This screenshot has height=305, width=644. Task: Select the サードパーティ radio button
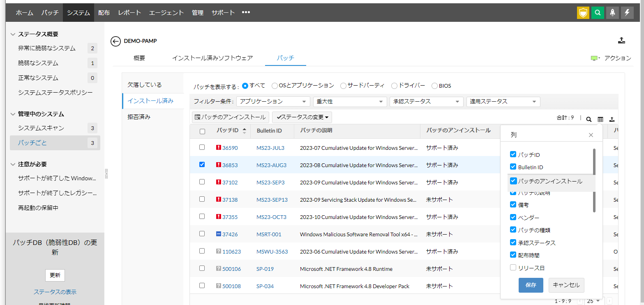tap(343, 86)
